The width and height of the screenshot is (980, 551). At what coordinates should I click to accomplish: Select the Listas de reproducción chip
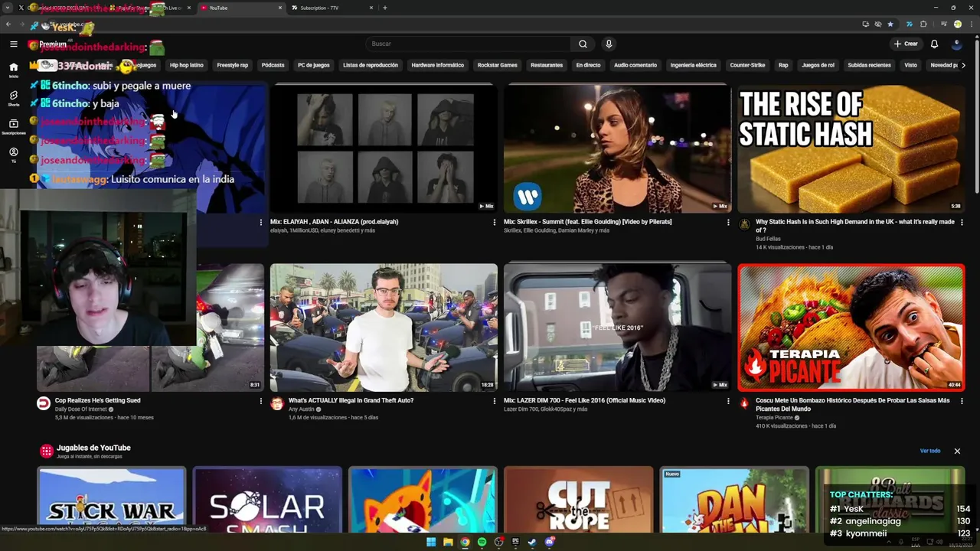(x=371, y=65)
